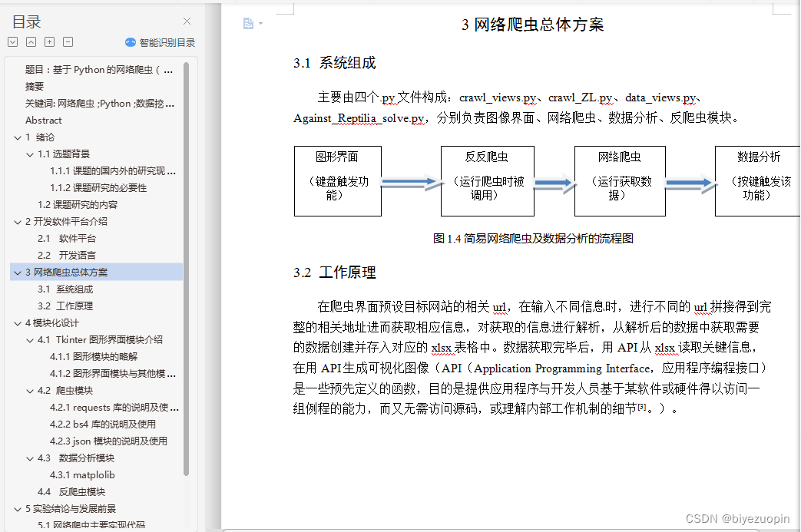Select the 数据分析 flowchart box

[x=757, y=181]
